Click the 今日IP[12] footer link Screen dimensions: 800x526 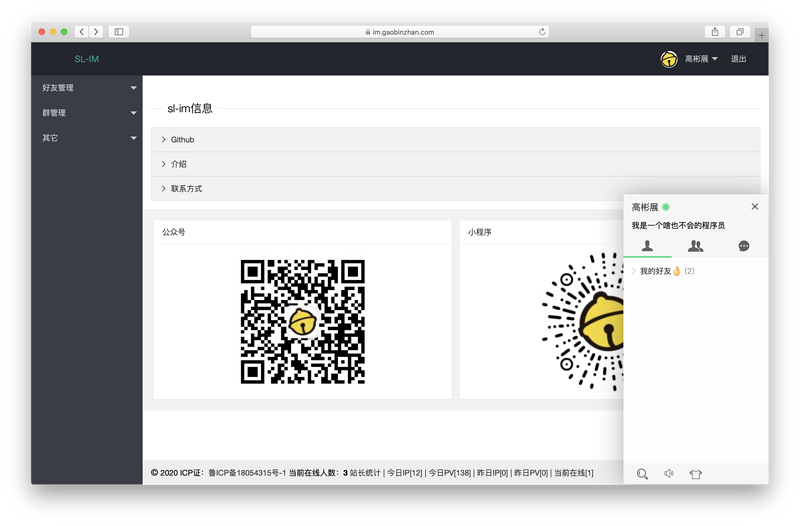tap(405, 473)
